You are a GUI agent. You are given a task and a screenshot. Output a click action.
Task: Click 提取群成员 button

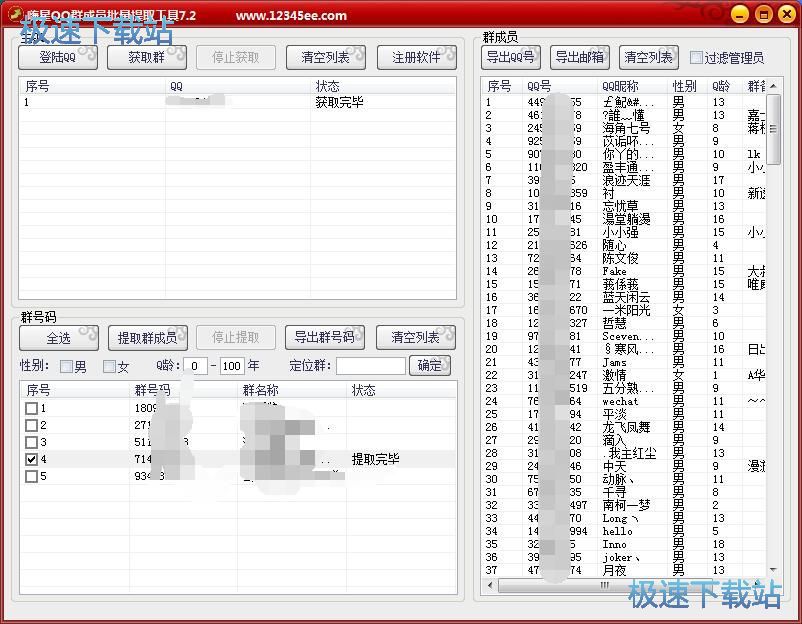click(x=148, y=338)
